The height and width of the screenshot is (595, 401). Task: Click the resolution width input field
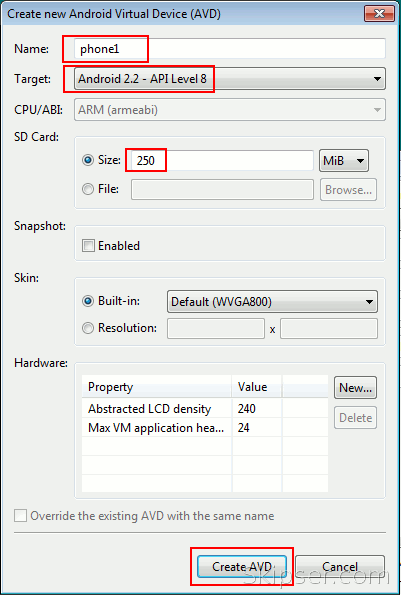pyautogui.click(x=216, y=329)
